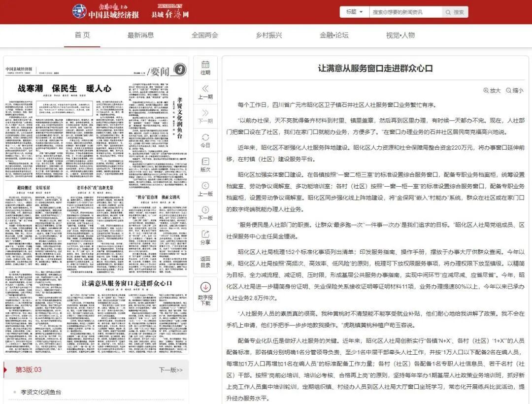This screenshot has width=532, height=404.
Task: Open the 孝贤文化润鱼台 article link
Action: (x=41, y=392)
